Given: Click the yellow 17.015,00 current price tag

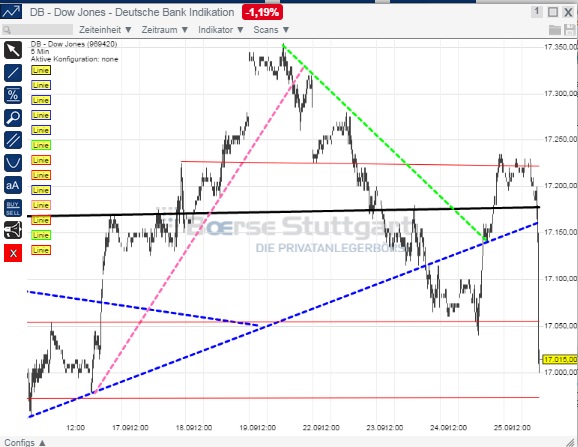Looking at the screenshot, I should point(560,359).
